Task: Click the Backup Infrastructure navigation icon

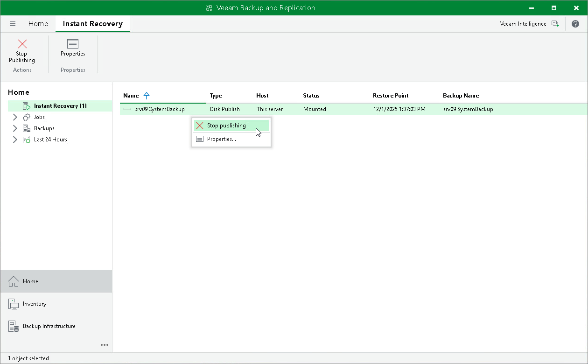Action: [x=13, y=326]
